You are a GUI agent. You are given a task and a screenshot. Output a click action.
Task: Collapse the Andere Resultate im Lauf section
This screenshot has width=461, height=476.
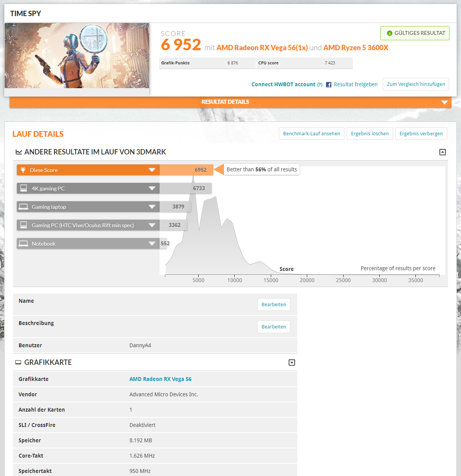[443, 152]
